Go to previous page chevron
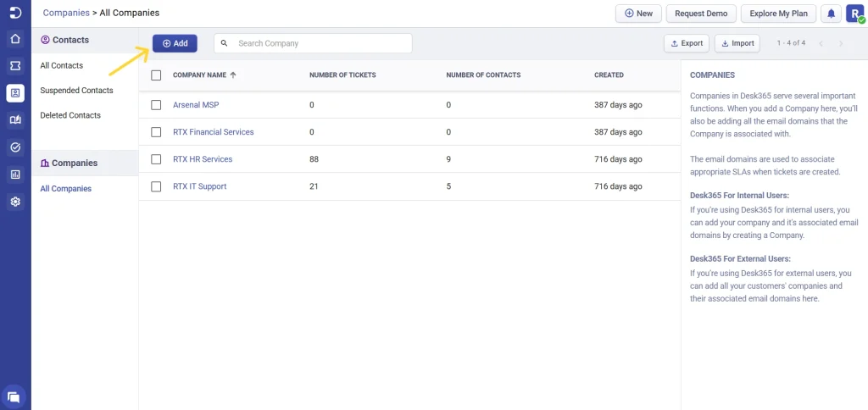868x410 pixels. 821,43
